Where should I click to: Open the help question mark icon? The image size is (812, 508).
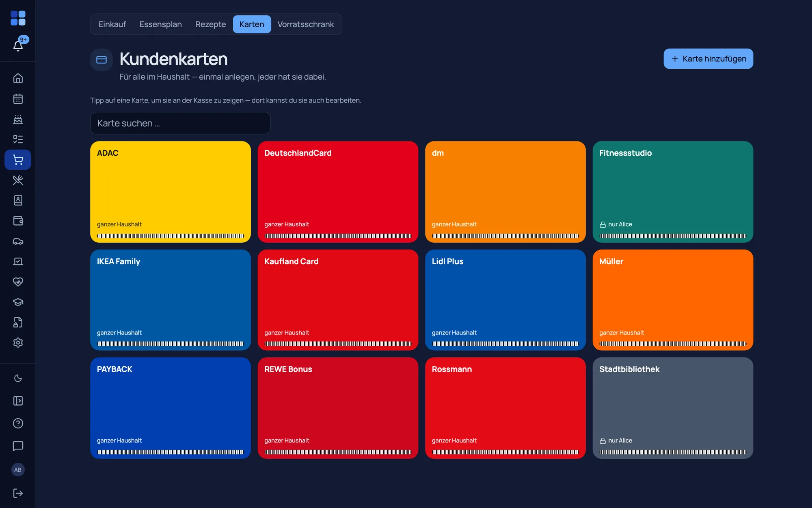pos(18,423)
